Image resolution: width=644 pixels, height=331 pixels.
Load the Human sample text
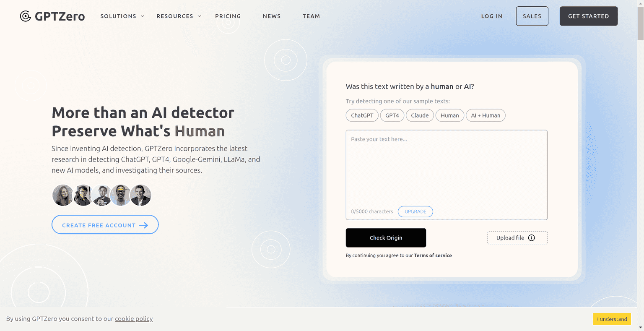450,115
